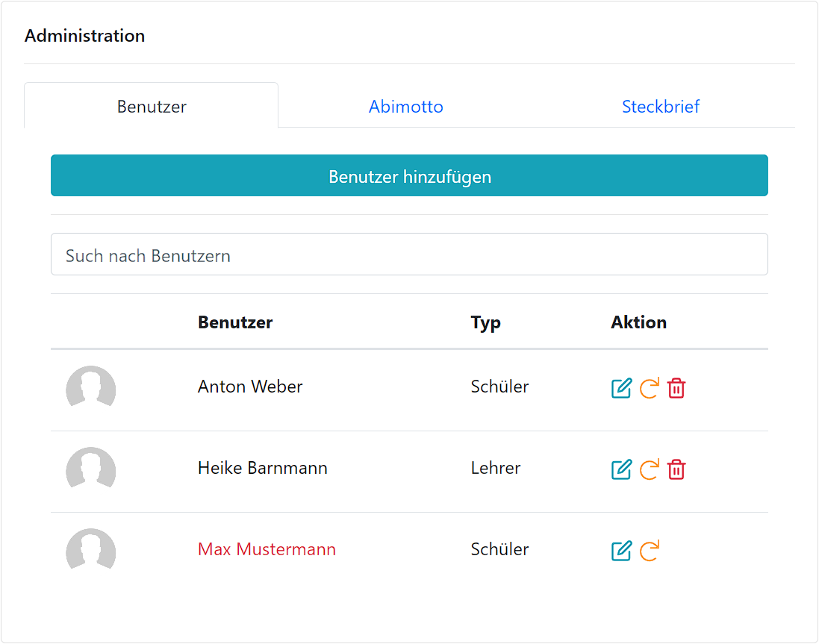This screenshot has width=819, height=644.
Task: Select the Benutzer tab
Action: [x=152, y=105]
